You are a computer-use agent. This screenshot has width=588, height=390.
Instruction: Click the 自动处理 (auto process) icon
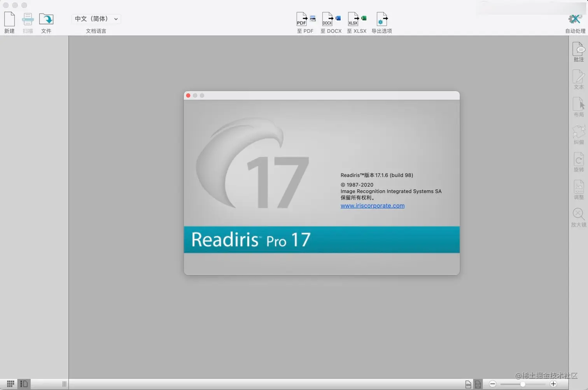(x=575, y=19)
